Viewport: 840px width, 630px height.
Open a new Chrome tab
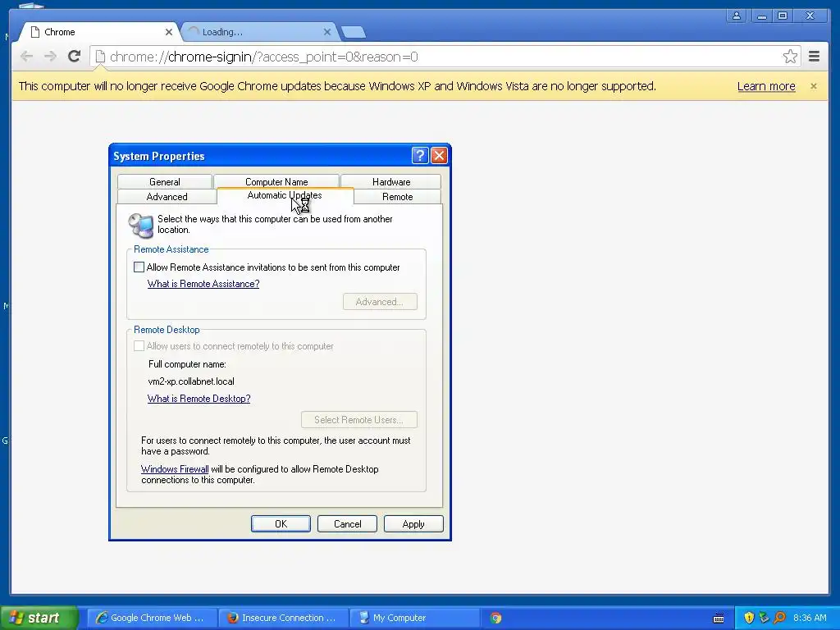click(x=354, y=32)
